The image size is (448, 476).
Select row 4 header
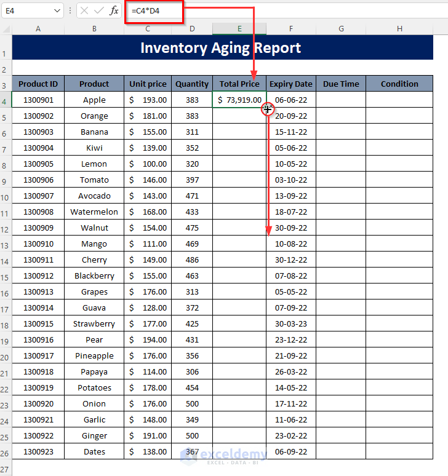click(6, 100)
